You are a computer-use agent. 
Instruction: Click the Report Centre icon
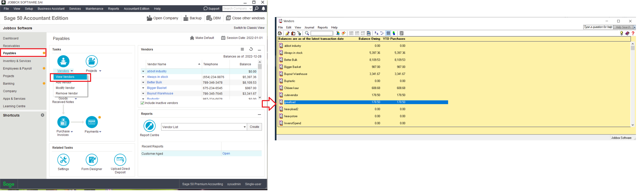coord(150,126)
